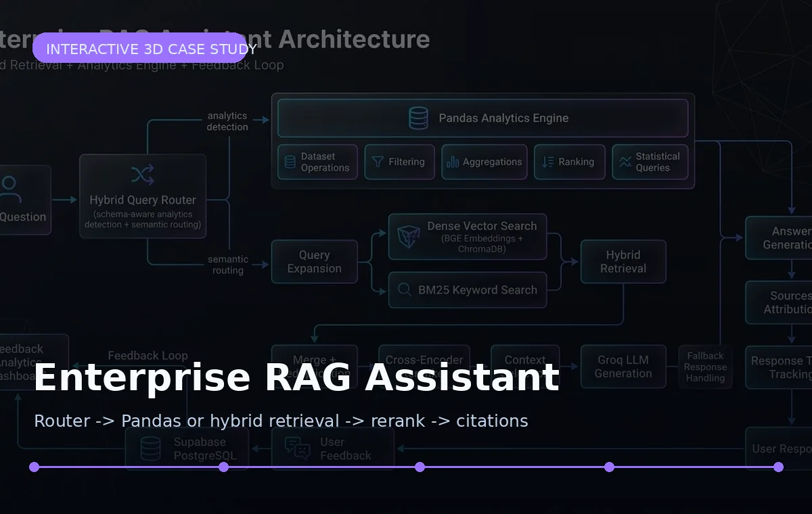Screen dimensions: 812x514
Task: Select the Query Expansion node
Action: pyautogui.click(x=315, y=262)
